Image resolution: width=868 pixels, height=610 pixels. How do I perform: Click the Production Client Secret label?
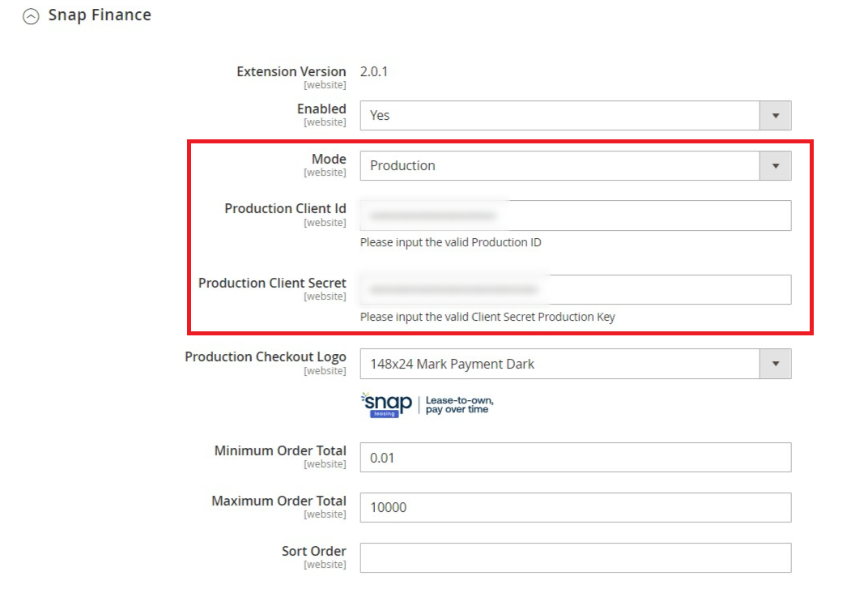pos(272,283)
